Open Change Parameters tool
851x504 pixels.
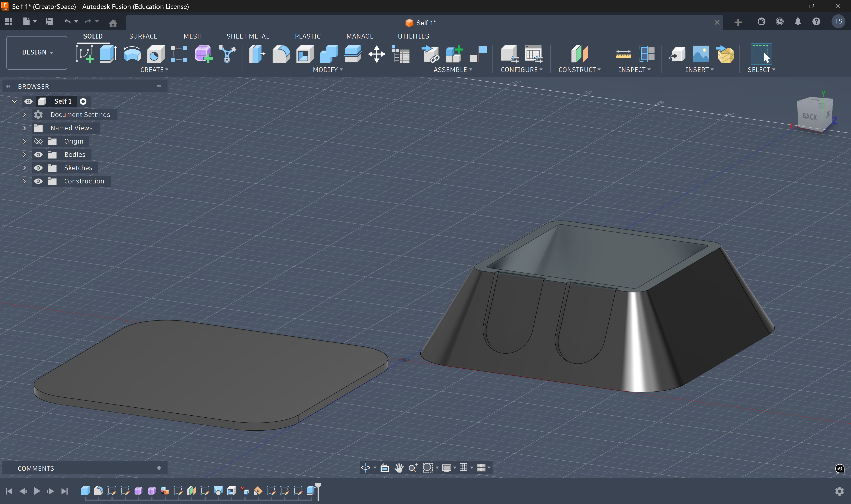click(400, 54)
